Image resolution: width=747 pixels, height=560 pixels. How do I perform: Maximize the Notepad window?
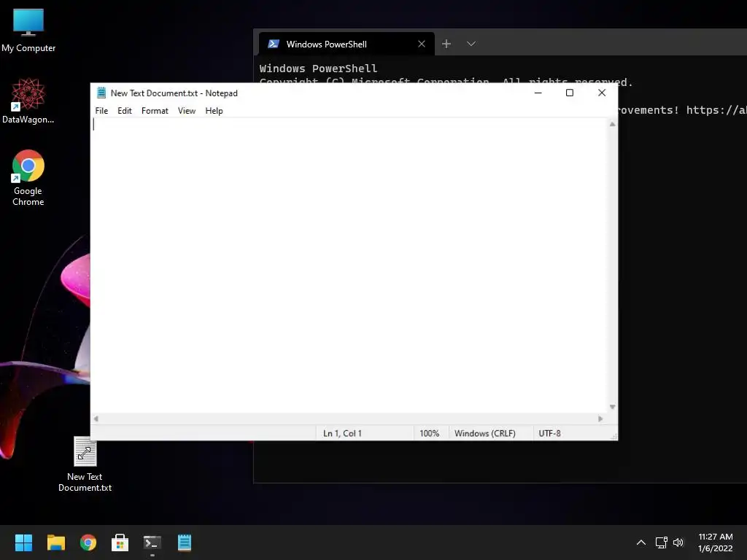[x=569, y=93]
